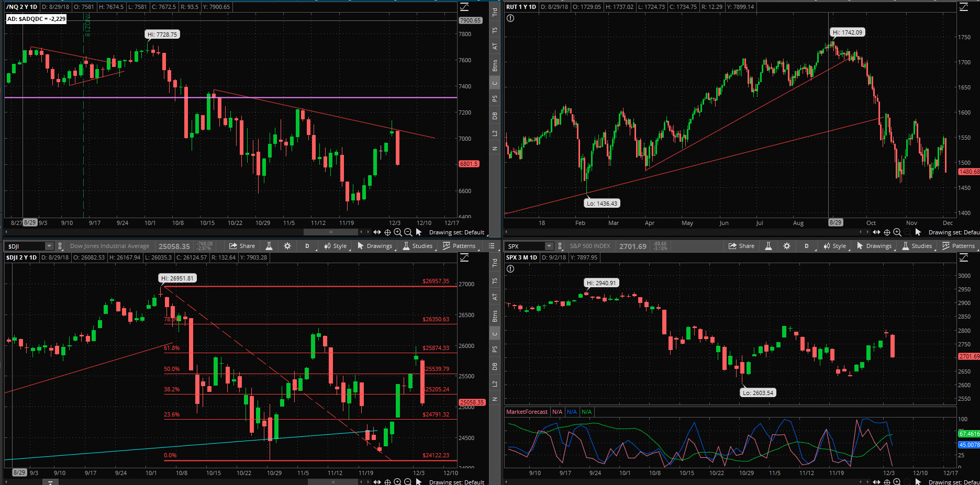This screenshot has height=485, width=980.
Task: Select the pointer cursor tool under the RUT chart
Action: (918, 232)
